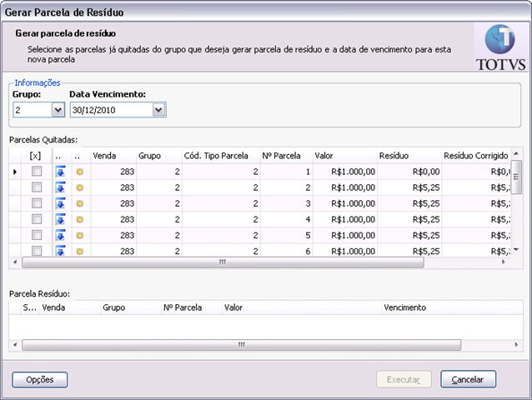Check the checkbox for parcela 2
The height and width of the screenshot is (400, 532).
[37, 187]
